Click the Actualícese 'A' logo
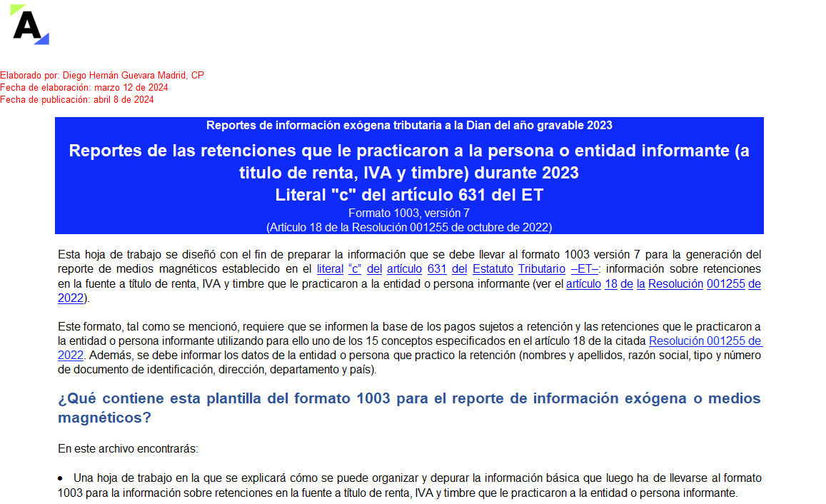This screenshot has height=504, width=826. pyautogui.click(x=29, y=25)
